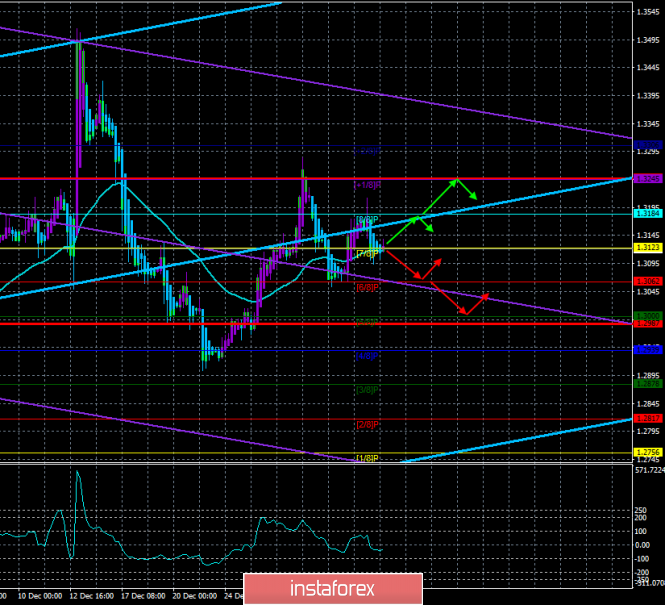Click the [+1/8]P Murray level label
Screen dimensions: 665x605
click(367, 185)
